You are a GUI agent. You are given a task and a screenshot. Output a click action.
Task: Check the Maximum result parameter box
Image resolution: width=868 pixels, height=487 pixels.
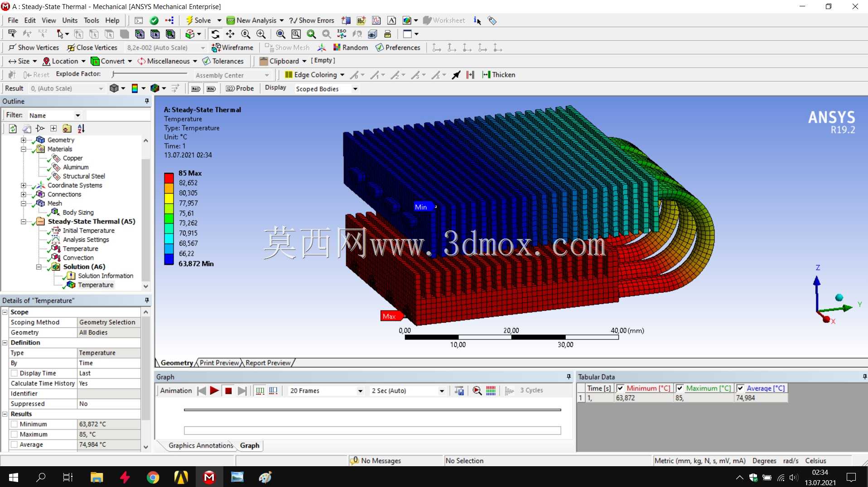click(x=14, y=434)
